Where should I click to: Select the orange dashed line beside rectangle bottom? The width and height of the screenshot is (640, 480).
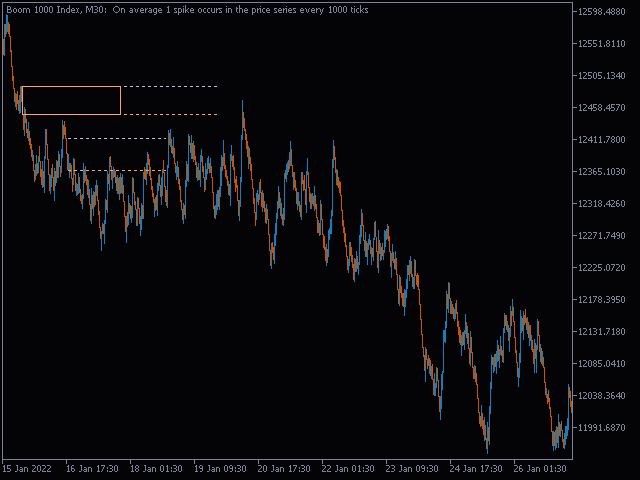[170, 115]
